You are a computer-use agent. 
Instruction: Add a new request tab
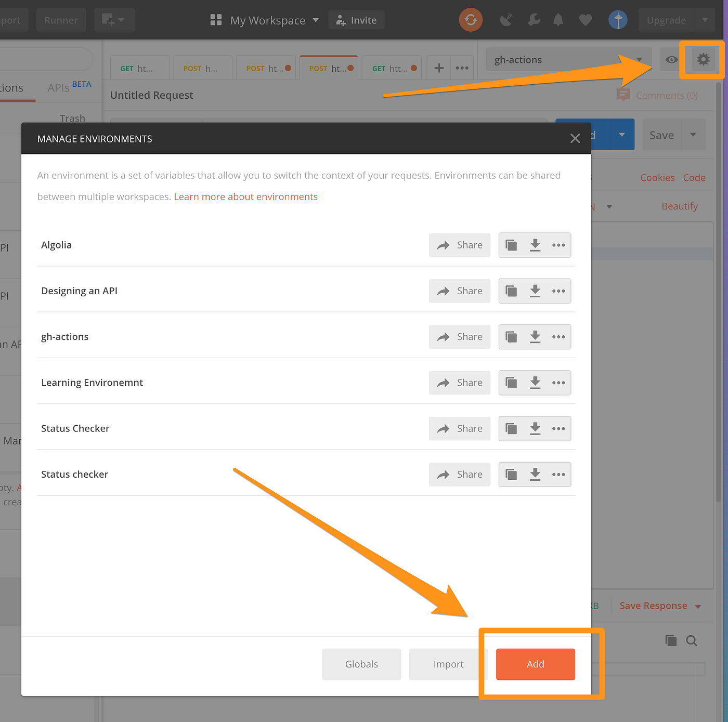(x=439, y=68)
